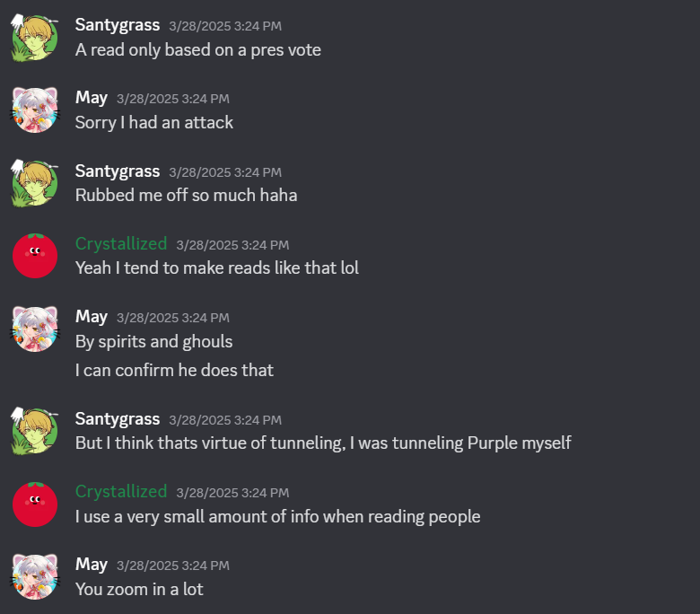700x614 pixels.
Task: Click the message "I can confirm he does that"
Action: [174, 370]
